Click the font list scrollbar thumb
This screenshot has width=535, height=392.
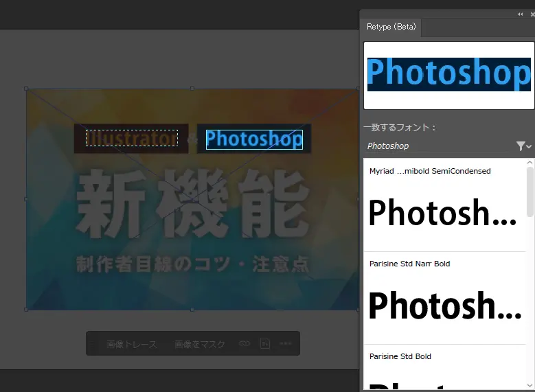(x=530, y=192)
